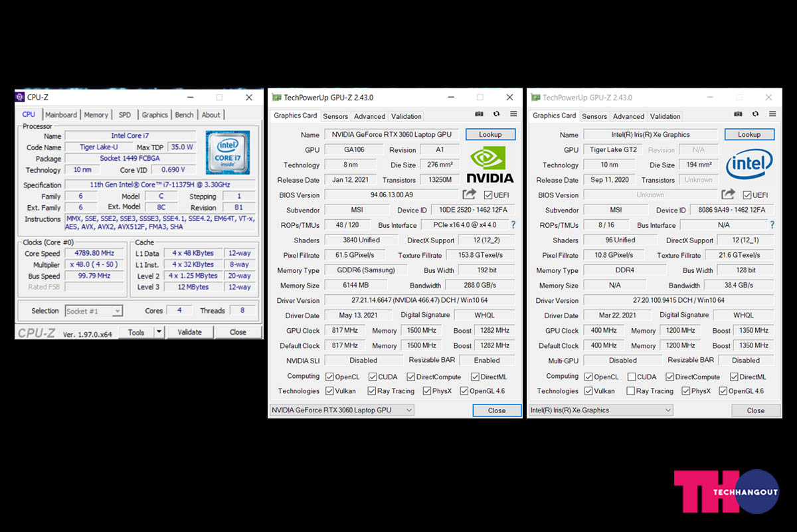Click the Close button in CPU-Z
The height and width of the screenshot is (532, 797).
pyautogui.click(x=238, y=332)
